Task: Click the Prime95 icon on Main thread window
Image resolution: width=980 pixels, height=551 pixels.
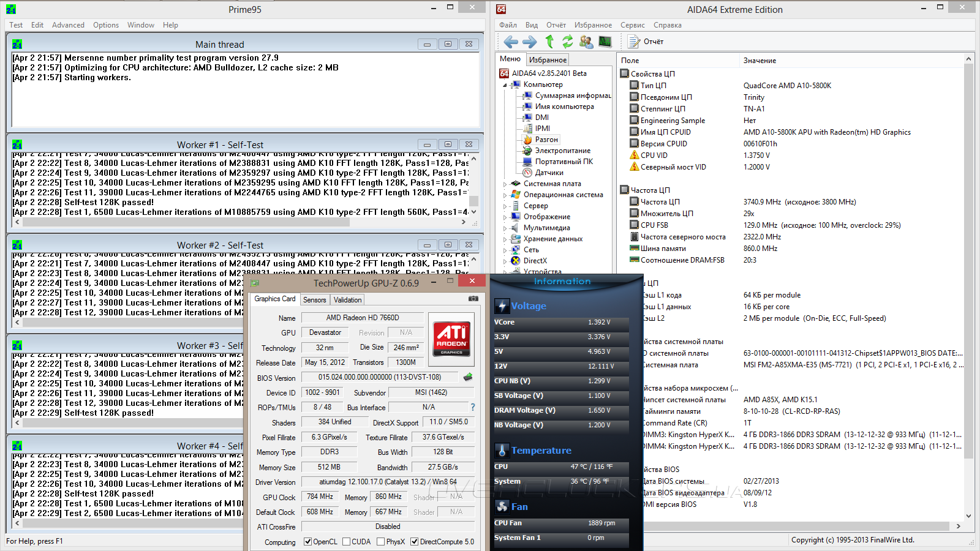Action: [17, 44]
